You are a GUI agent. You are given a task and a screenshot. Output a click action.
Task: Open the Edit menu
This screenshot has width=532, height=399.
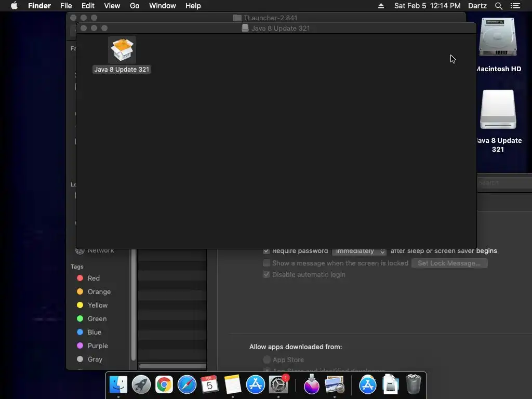88,6
